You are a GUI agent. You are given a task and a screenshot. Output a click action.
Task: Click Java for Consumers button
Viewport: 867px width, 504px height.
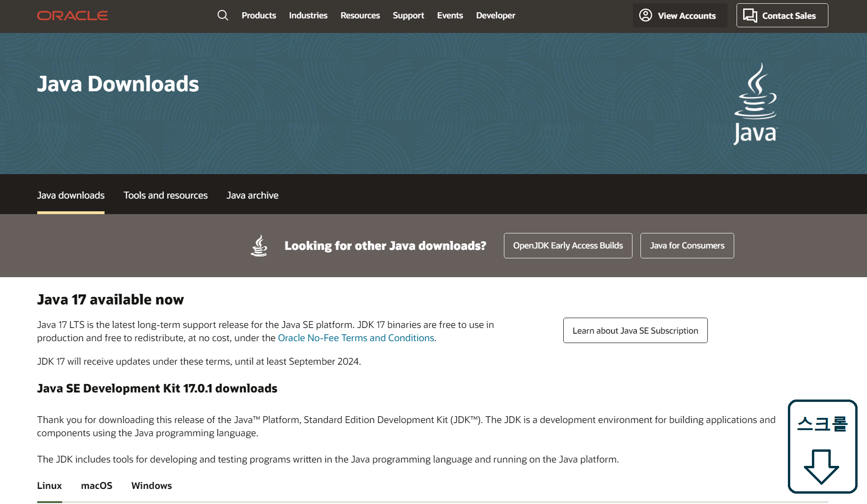[x=687, y=246]
